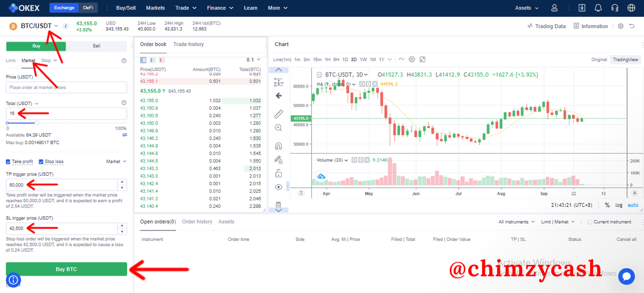Open the notifications bell
This screenshot has height=293, width=644.
598,8
